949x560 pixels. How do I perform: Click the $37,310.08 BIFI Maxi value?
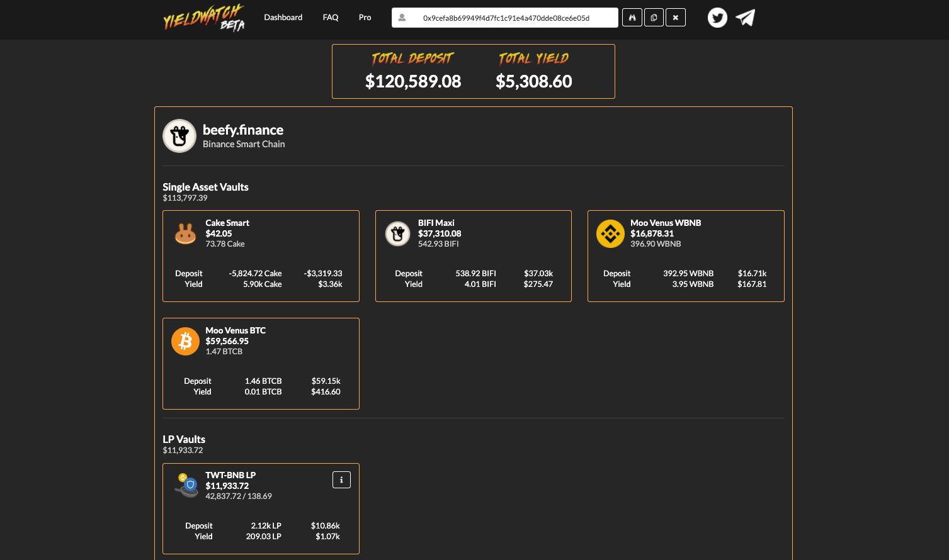pyautogui.click(x=440, y=233)
